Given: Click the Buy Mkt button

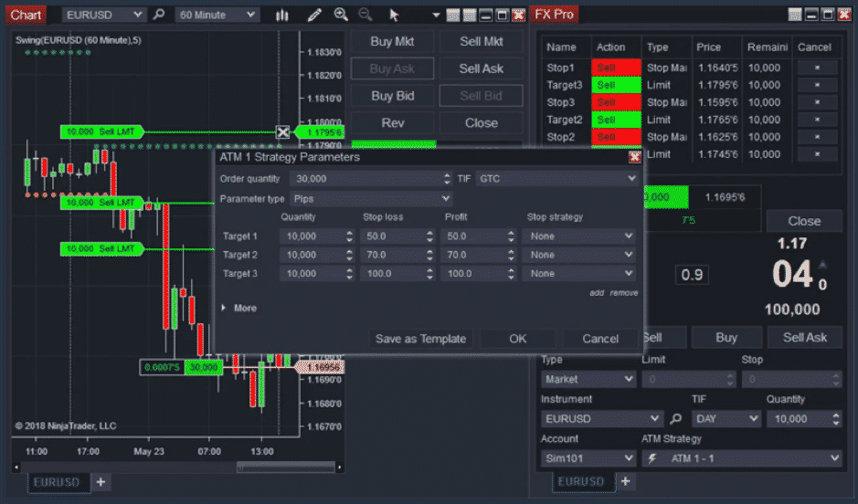Looking at the screenshot, I should (392, 42).
